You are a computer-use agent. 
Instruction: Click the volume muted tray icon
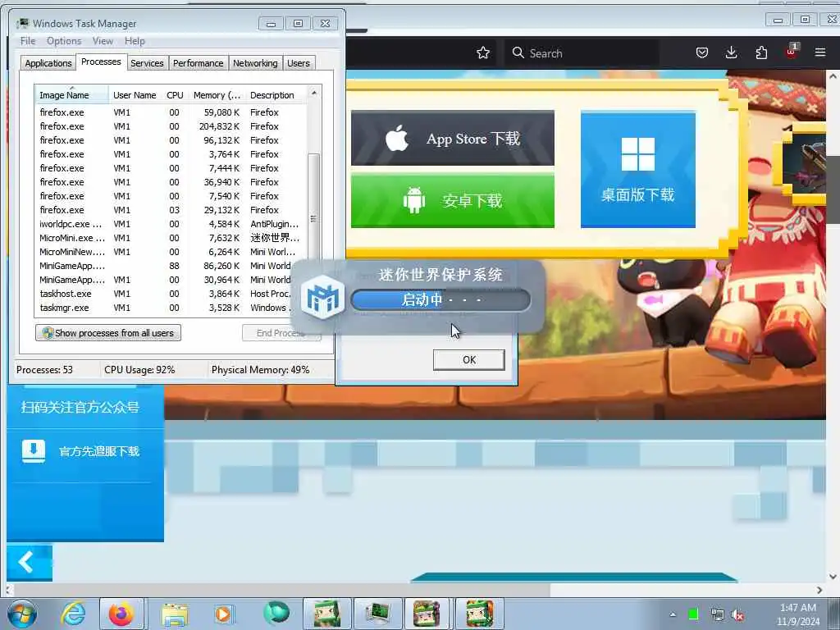point(738,614)
